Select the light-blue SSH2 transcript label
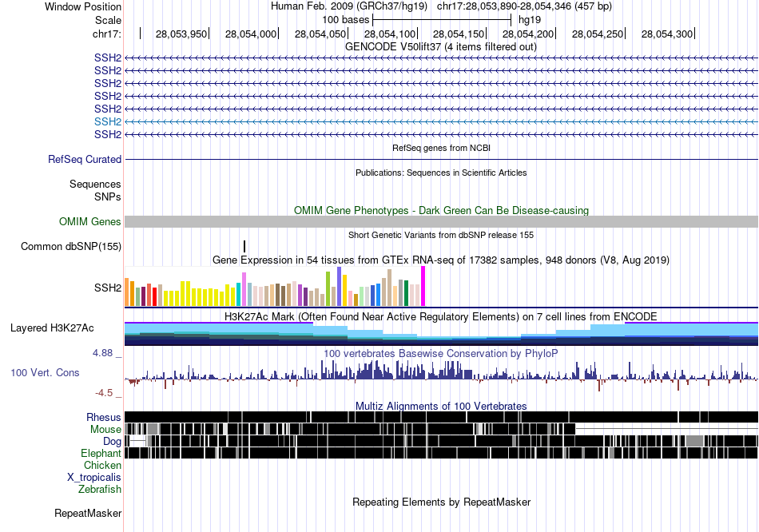 click(x=108, y=121)
